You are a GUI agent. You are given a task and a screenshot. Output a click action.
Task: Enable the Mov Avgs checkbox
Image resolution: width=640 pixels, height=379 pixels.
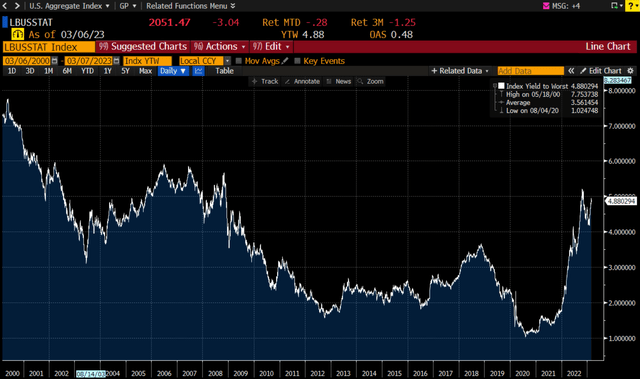[239, 61]
